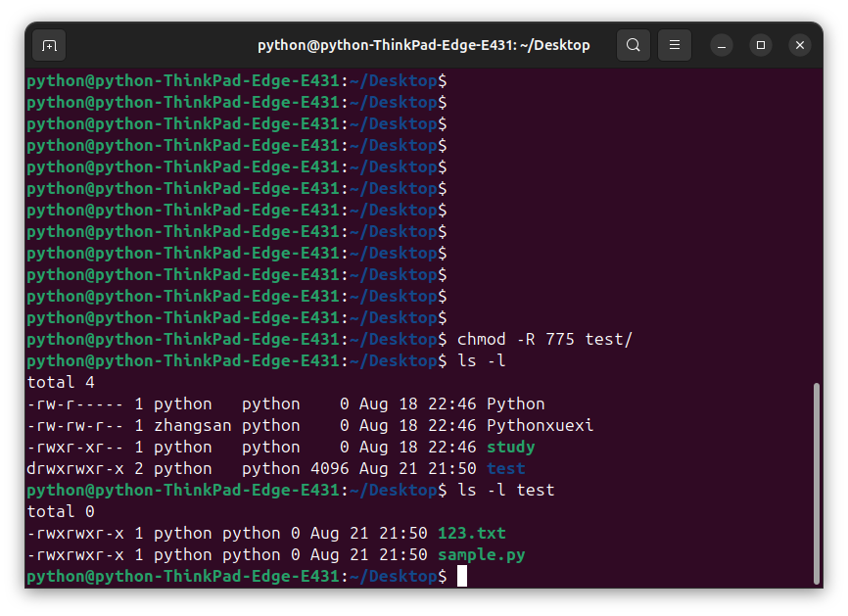Image resolution: width=848 pixels, height=616 pixels.
Task: Open the terminal search
Action: point(634,45)
